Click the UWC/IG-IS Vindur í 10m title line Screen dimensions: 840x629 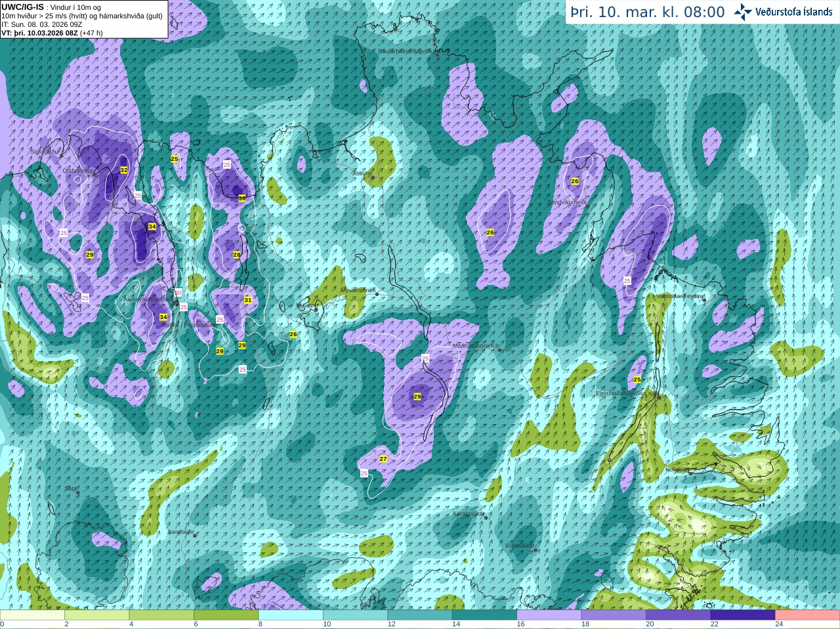[51, 7]
